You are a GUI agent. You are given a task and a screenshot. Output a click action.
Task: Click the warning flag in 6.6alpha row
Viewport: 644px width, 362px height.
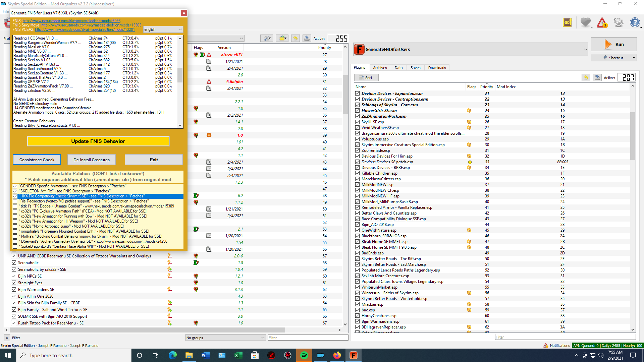coord(209,81)
